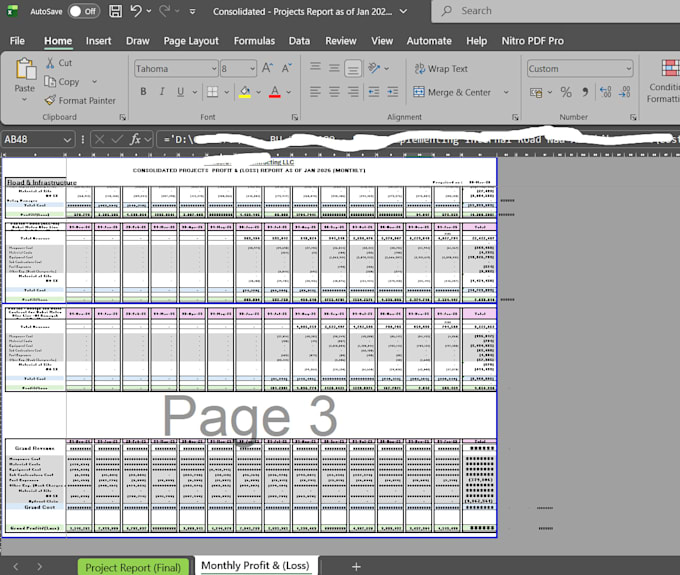Apply yellow Fill Color
The width and height of the screenshot is (680, 575).
[x=245, y=92]
